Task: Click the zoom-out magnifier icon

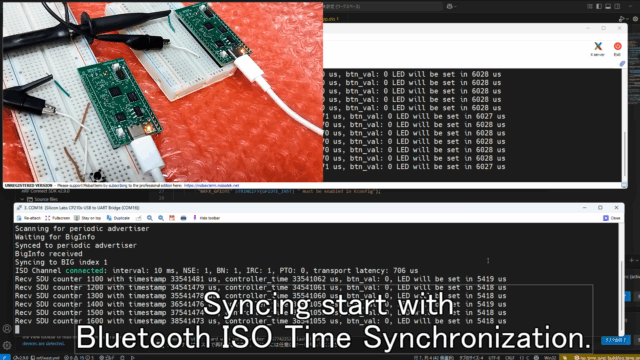Action: click(x=161, y=218)
